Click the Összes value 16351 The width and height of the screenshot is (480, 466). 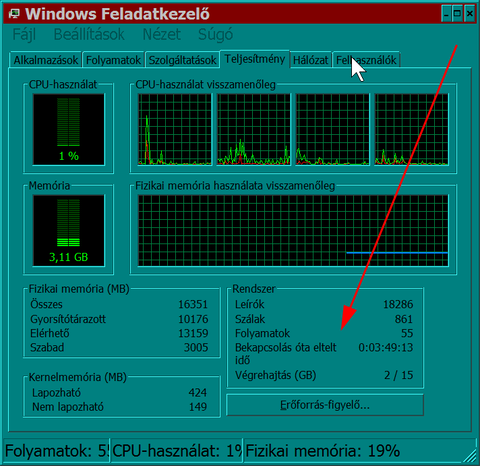(193, 304)
